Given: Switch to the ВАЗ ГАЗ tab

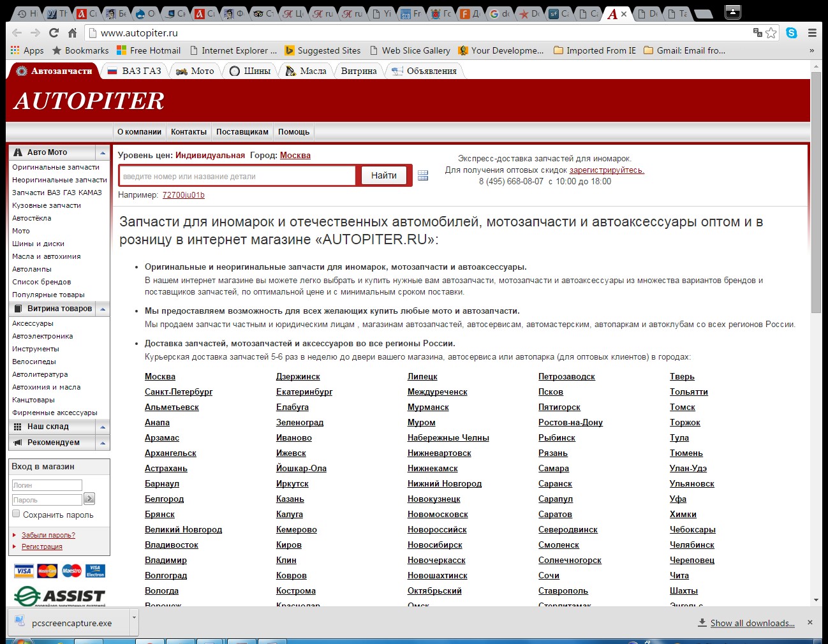Looking at the screenshot, I should (x=134, y=71).
